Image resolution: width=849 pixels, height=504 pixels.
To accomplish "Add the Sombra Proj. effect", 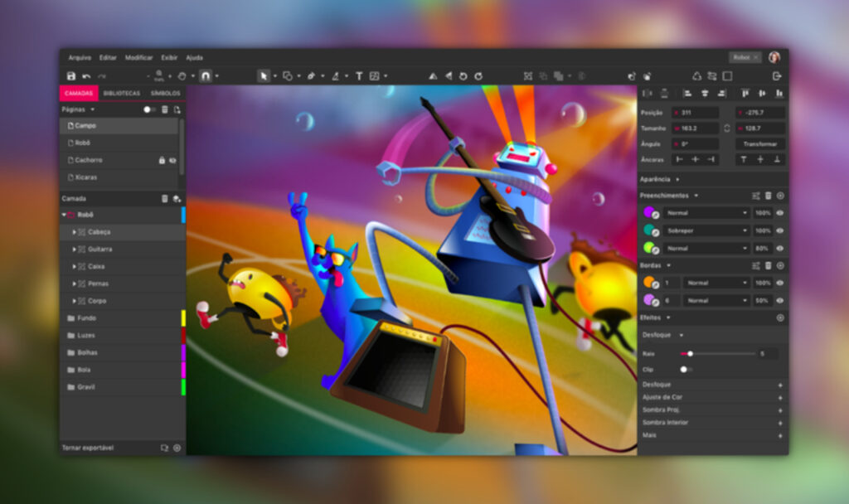I will point(780,411).
